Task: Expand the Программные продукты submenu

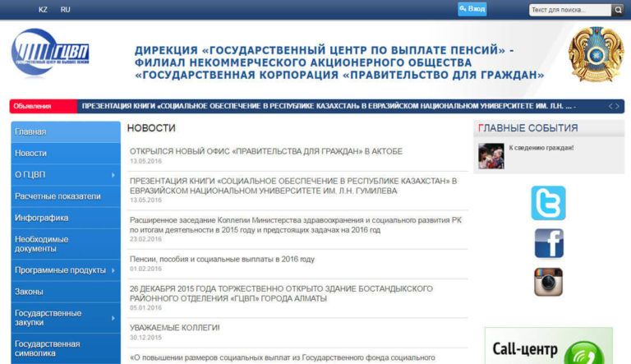Action: (x=113, y=270)
